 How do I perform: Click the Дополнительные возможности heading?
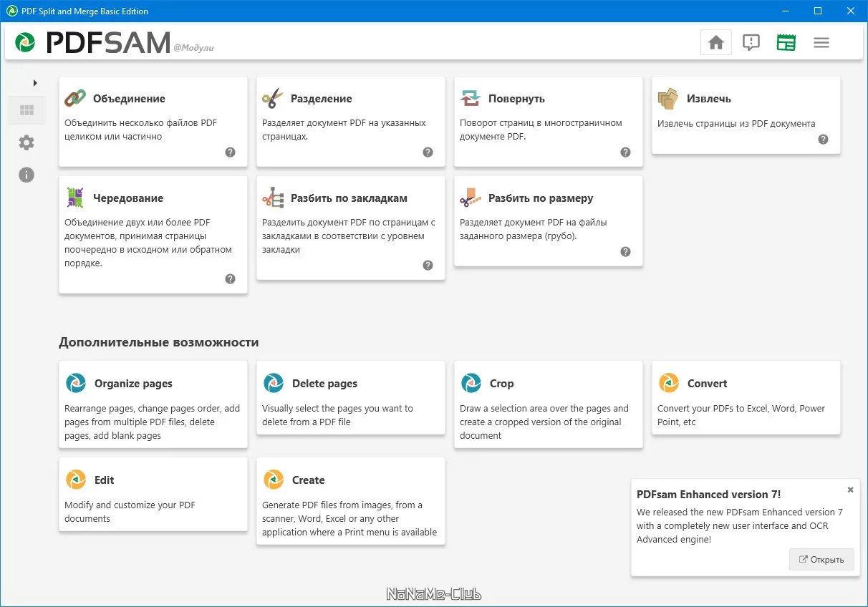[159, 342]
